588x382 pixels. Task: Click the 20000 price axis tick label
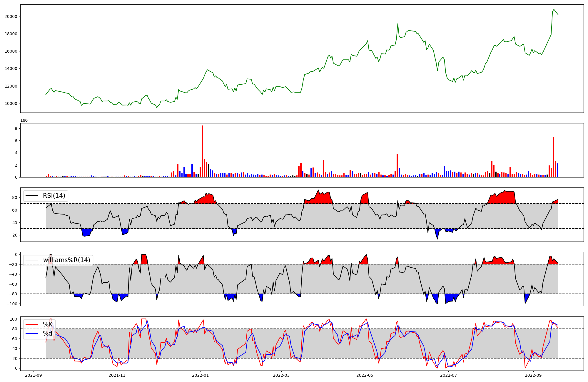click(x=11, y=16)
